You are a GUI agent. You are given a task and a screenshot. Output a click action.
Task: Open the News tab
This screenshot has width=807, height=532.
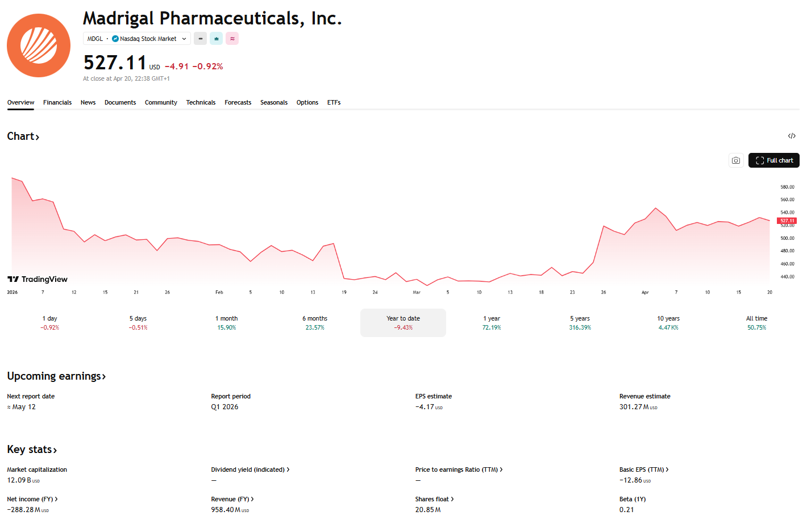point(88,102)
